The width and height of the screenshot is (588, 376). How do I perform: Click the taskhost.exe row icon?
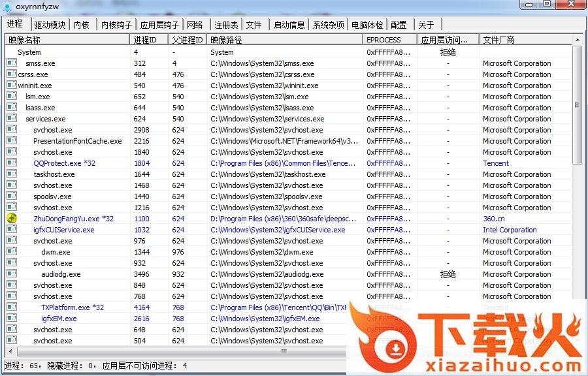[12, 174]
